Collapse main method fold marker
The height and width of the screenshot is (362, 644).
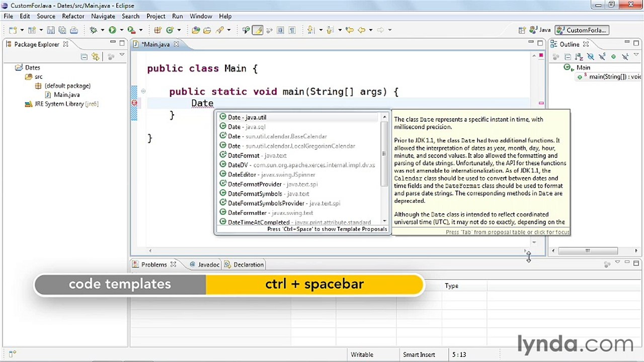[143, 92]
